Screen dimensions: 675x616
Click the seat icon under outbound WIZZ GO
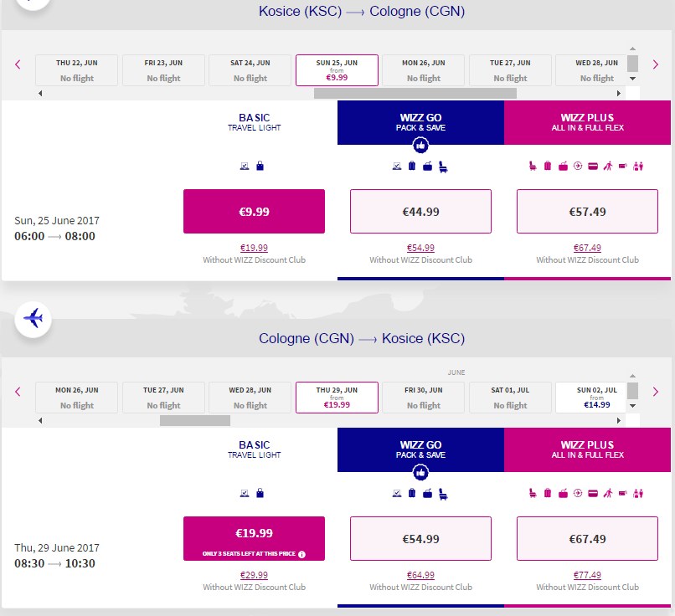[443, 167]
